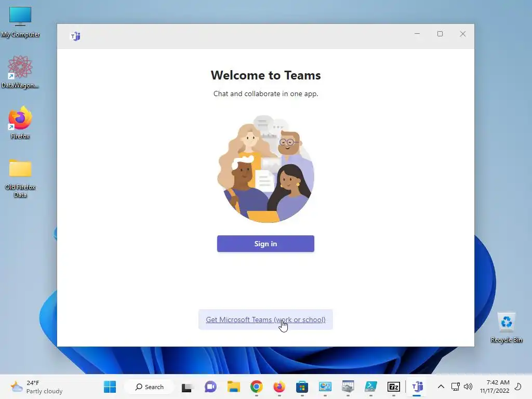Click 'Welcome to Teams' heading
The image size is (532, 399).
coord(265,75)
